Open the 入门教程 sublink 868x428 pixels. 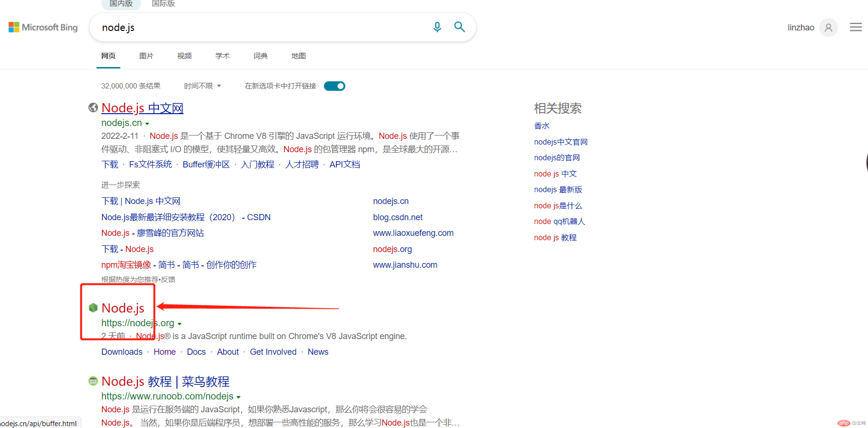point(257,165)
